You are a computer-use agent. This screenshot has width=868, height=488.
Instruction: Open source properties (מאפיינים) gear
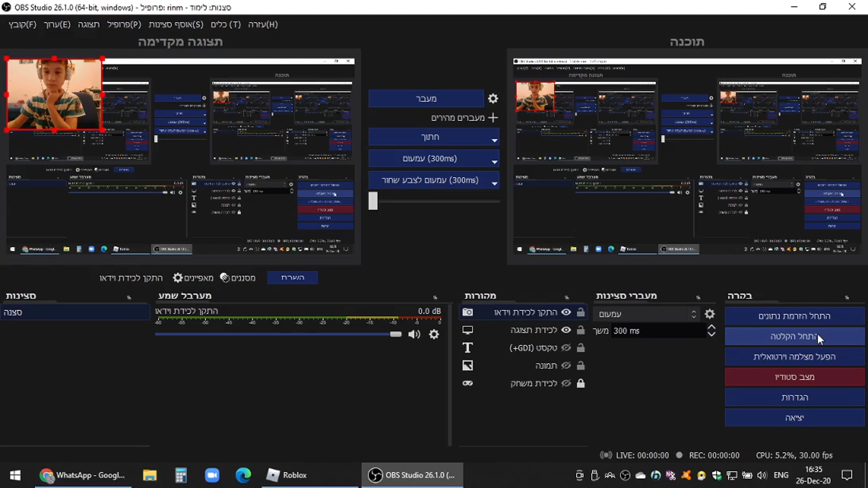[178, 278]
